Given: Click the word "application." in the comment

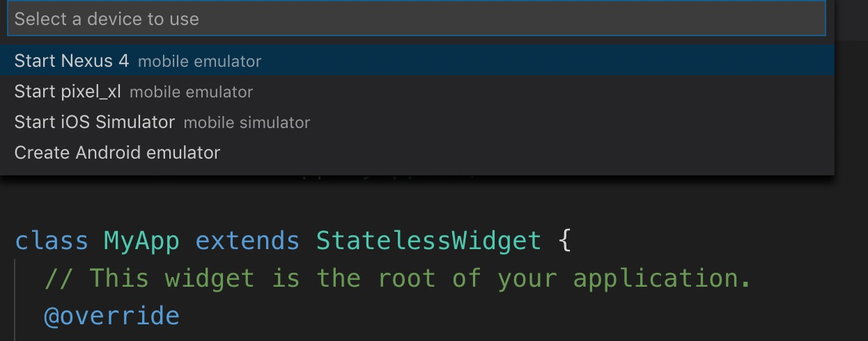Looking at the screenshot, I should pos(662,278).
